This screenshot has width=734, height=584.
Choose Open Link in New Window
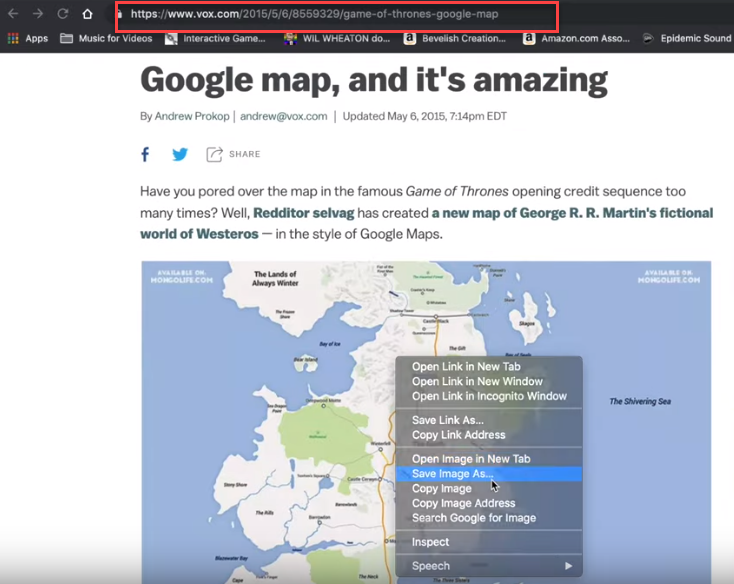(489, 381)
